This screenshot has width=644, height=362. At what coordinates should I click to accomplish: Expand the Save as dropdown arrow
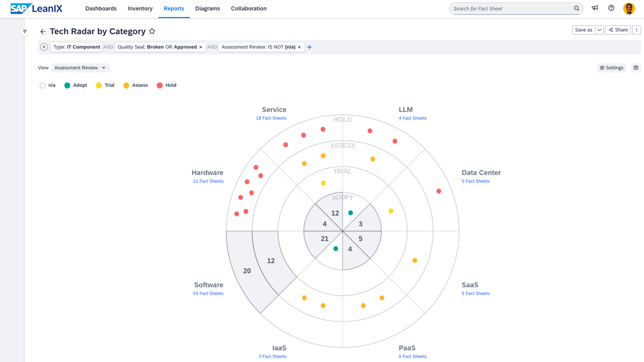click(599, 30)
